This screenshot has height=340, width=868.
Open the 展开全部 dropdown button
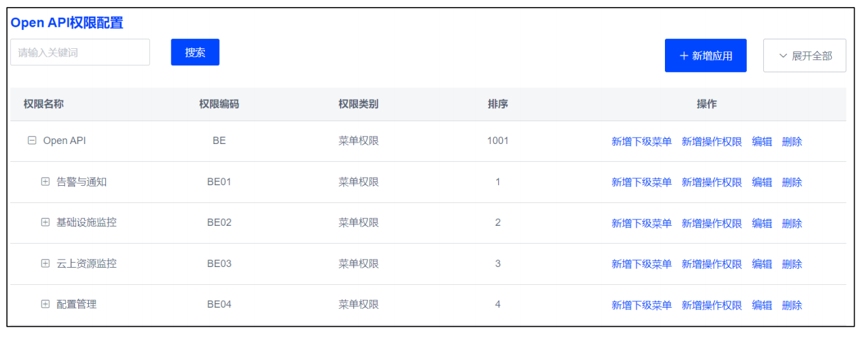805,56
